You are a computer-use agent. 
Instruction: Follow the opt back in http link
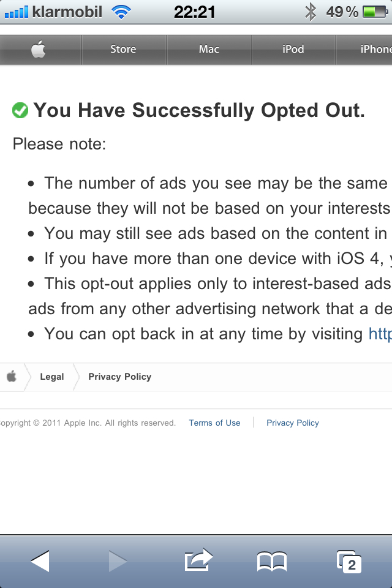380,334
